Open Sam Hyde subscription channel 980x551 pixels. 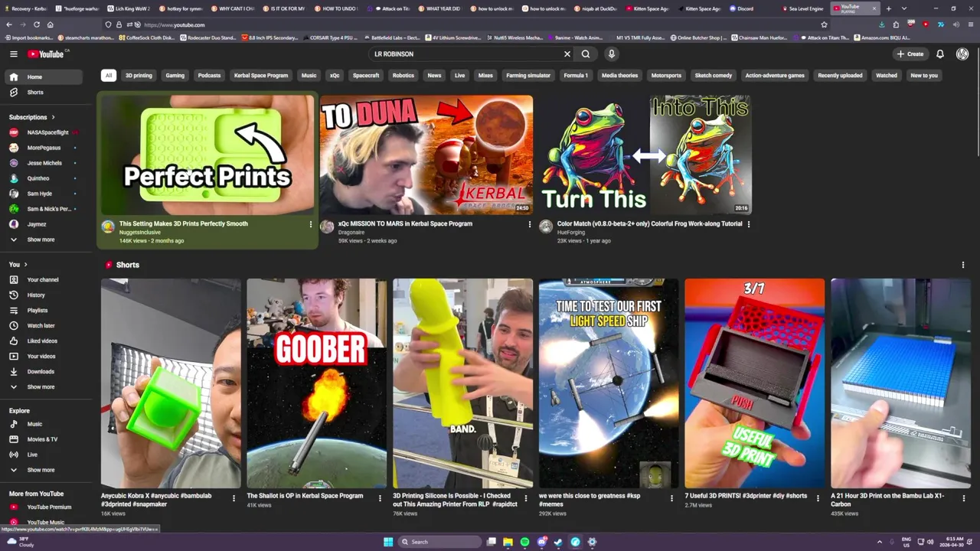click(x=44, y=194)
